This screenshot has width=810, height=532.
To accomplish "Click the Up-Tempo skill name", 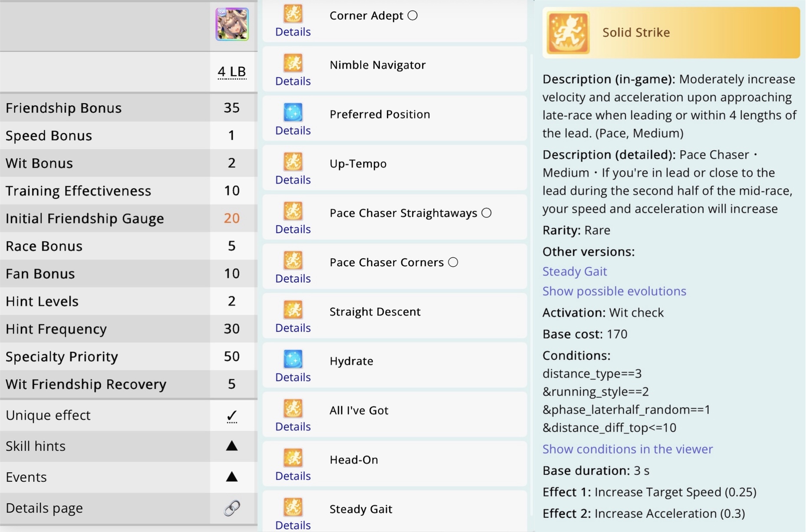I will [358, 164].
